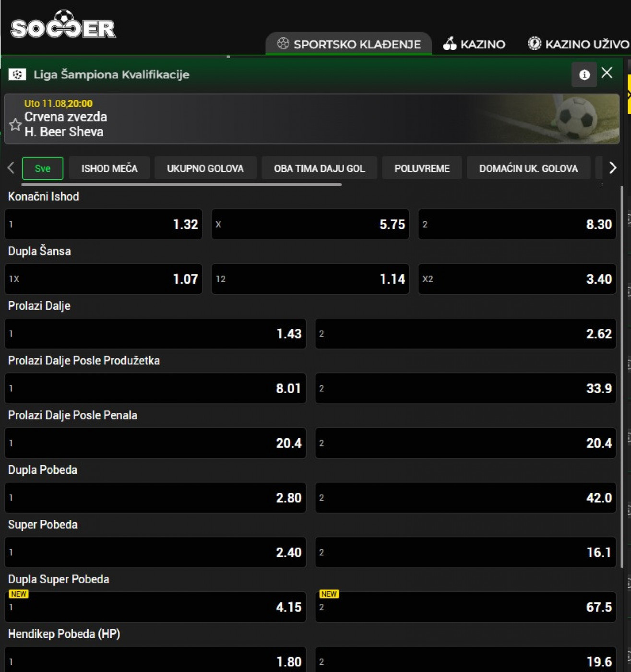Click the horizontal tabs scrollbar
This screenshot has height=672, width=631.
[x=181, y=184]
